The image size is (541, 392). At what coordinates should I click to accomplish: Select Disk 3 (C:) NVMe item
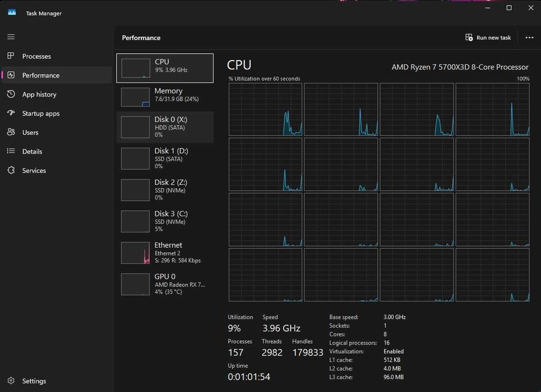click(165, 221)
